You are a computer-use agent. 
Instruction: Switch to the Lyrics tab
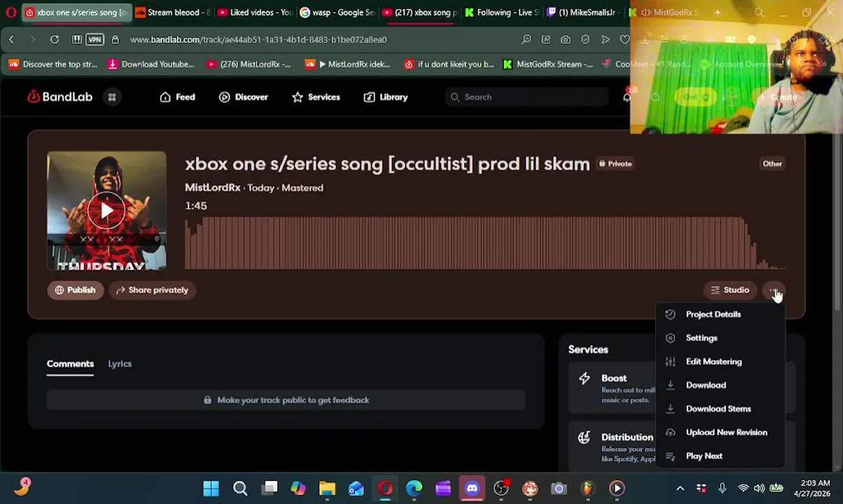(x=120, y=364)
